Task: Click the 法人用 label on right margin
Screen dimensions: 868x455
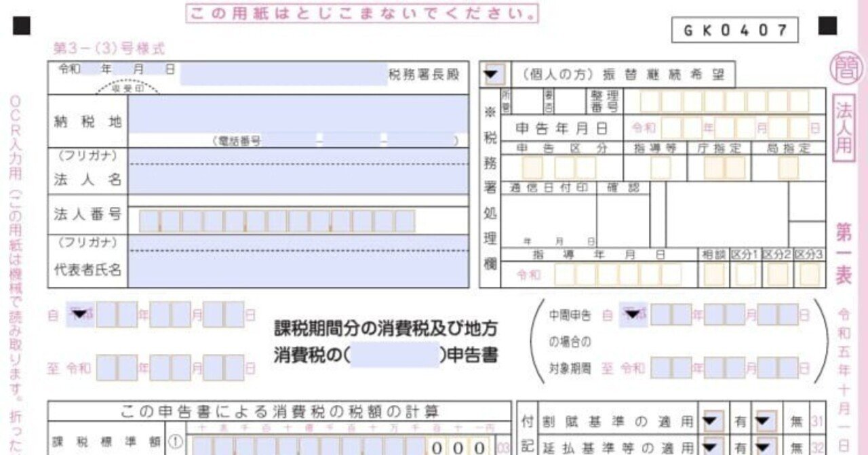Action: pos(844,129)
